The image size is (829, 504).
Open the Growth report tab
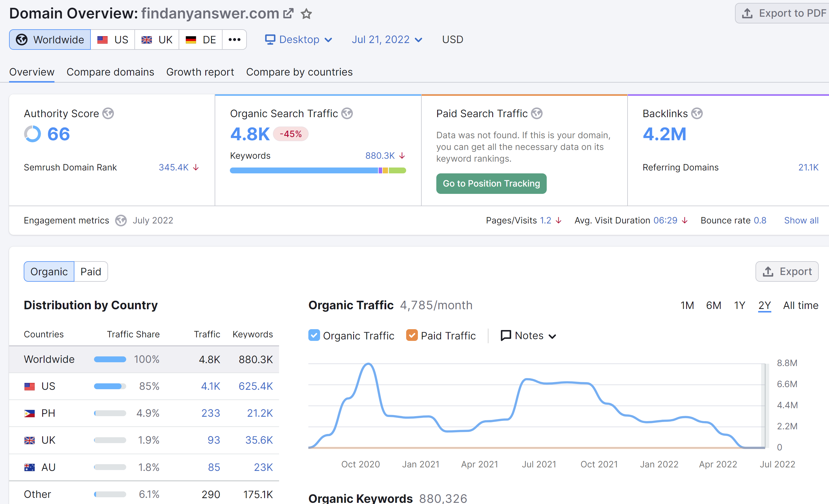pyautogui.click(x=200, y=72)
